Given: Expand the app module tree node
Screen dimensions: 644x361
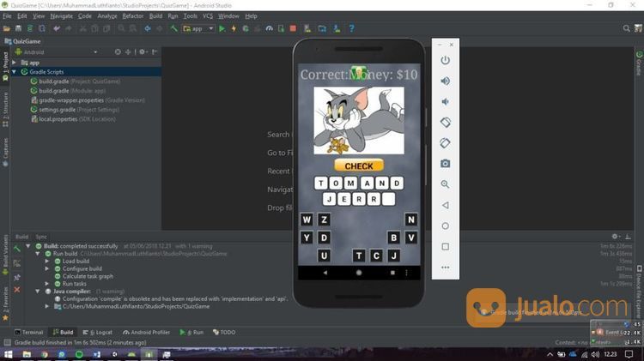Looking at the screenshot, I should coord(15,63).
